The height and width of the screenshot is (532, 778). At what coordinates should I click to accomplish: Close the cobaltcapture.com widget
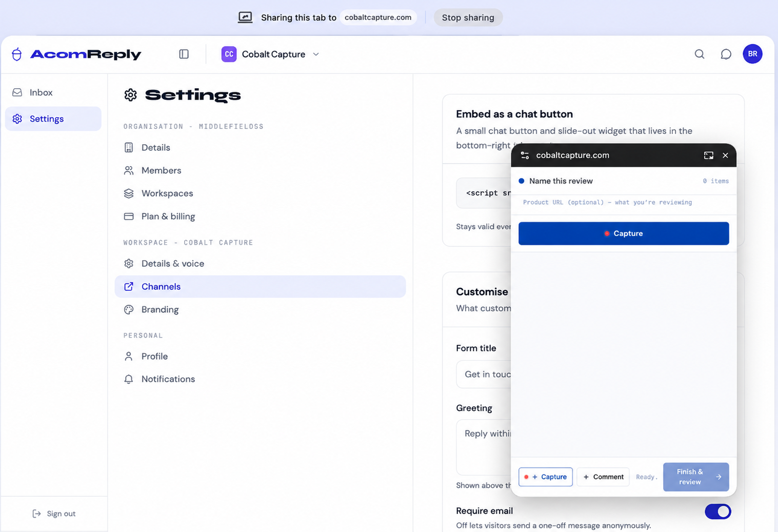tap(725, 155)
